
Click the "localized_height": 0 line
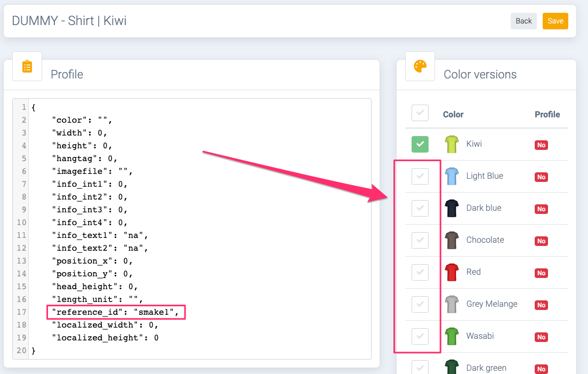click(105, 338)
